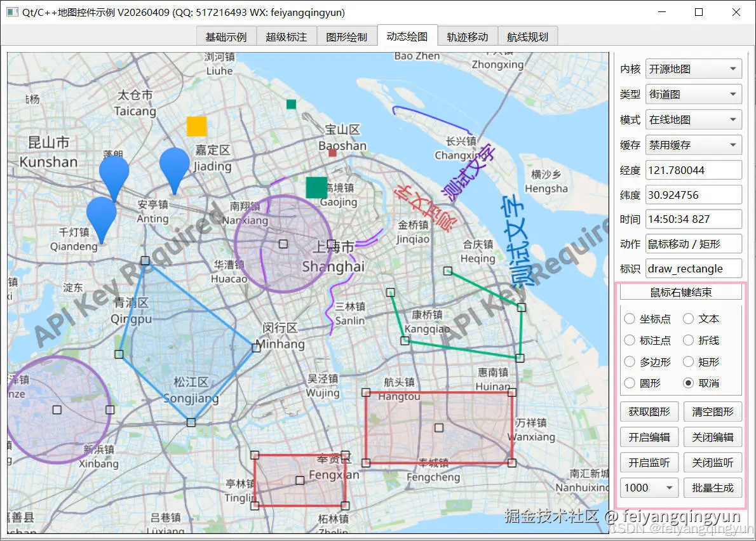Switch to the 超级标注 tab
Screen dimensions: 756x541
[287, 37]
